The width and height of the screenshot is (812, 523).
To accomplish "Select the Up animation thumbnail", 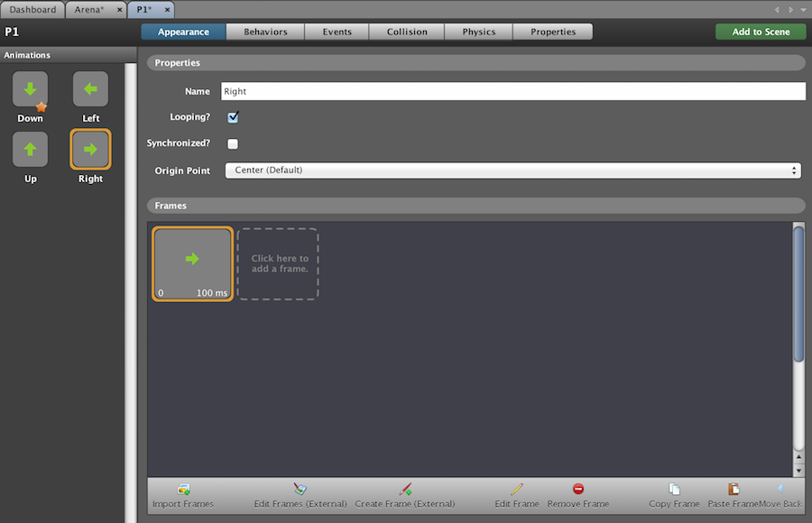I will (x=30, y=149).
